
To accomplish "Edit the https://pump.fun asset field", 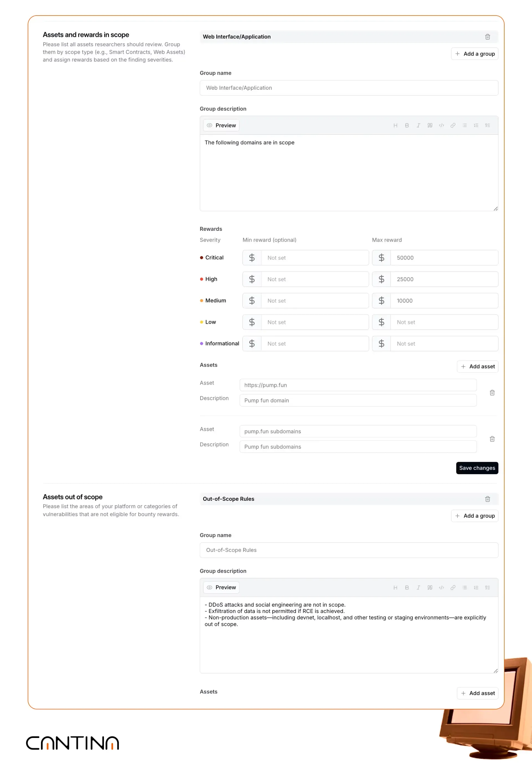I will pyautogui.click(x=358, y=385).
